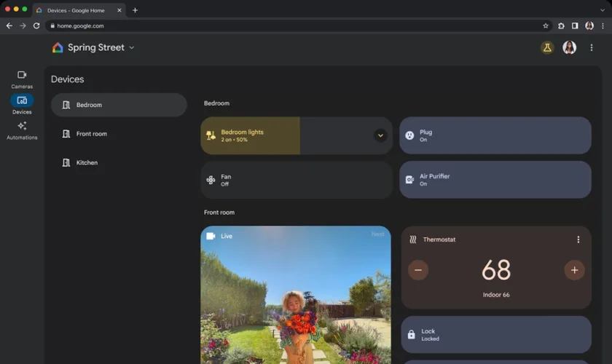
Task: Decrease thermostat temperature with minus button
Action: click(418, 270)
